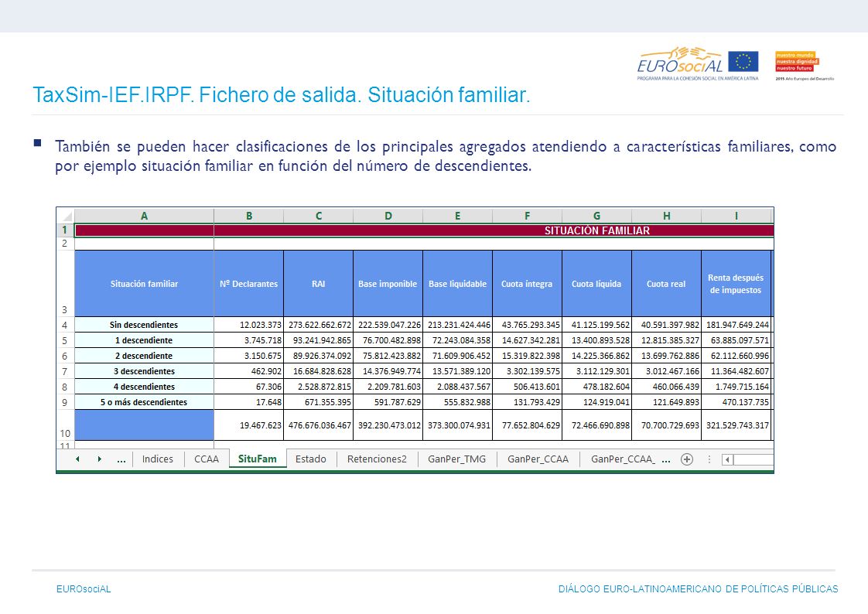This screenshot has width=868, height=614.
Task: Open the Estado sheet tab
Action: (x=310, y=459)
